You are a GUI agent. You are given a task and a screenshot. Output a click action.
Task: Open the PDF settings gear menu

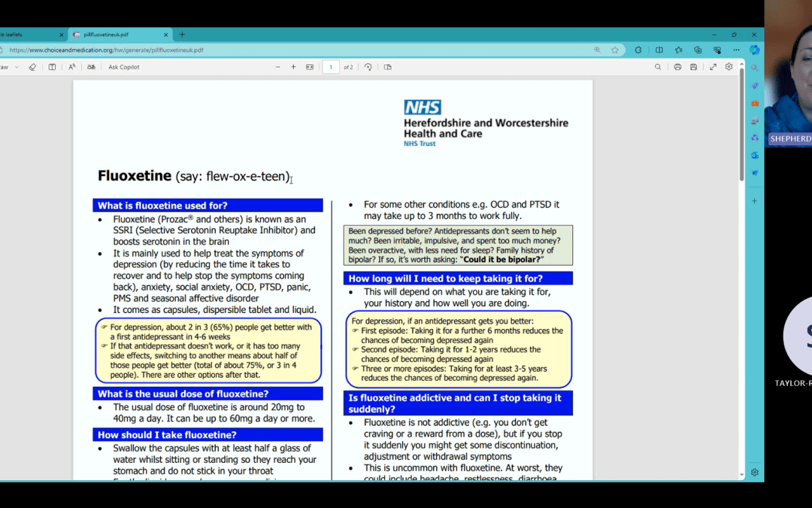coord(728,66)
